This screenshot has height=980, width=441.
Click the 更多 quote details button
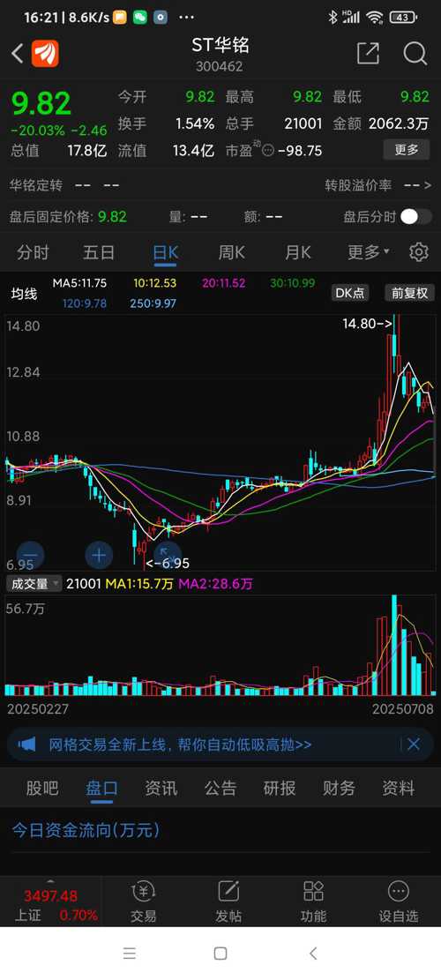click(407, 150)
